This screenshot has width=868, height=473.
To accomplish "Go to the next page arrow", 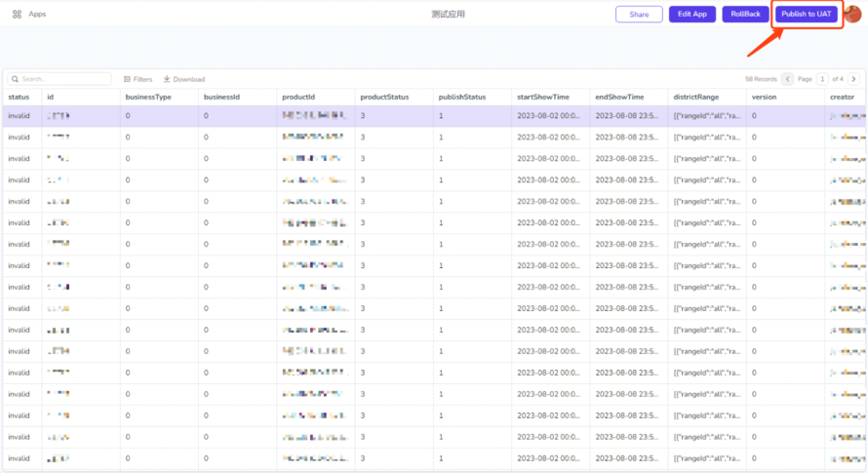I will [853, 79].
